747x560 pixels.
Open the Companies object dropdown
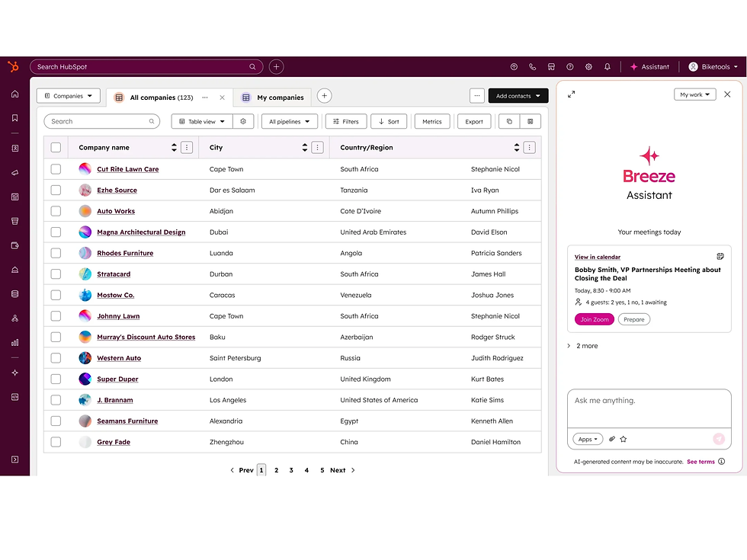(x=68, y=96)
